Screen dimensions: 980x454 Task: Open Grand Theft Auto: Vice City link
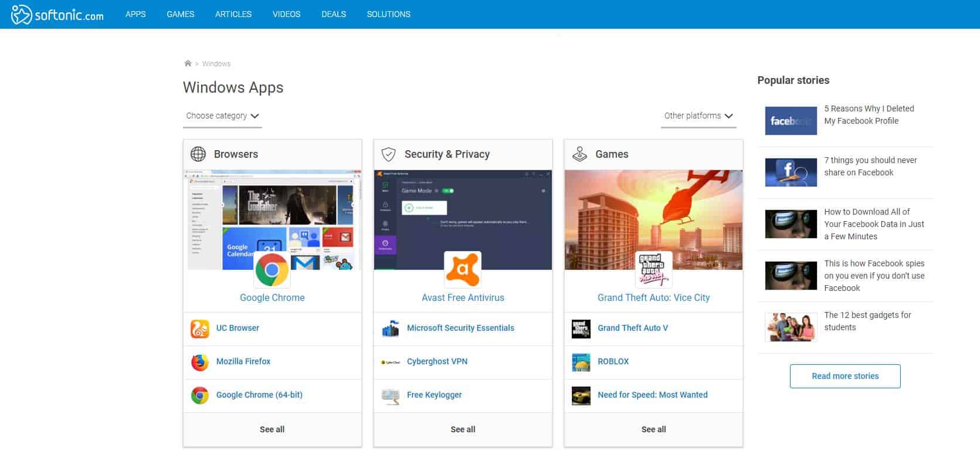[653, 297]
